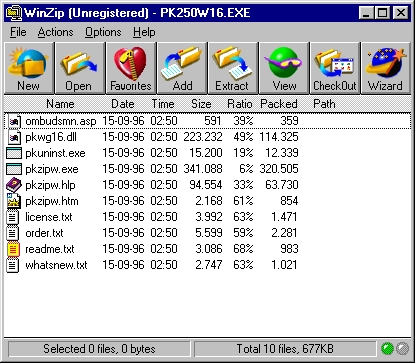Open the Options menu
415x363 pixels.
pos(103,32)
